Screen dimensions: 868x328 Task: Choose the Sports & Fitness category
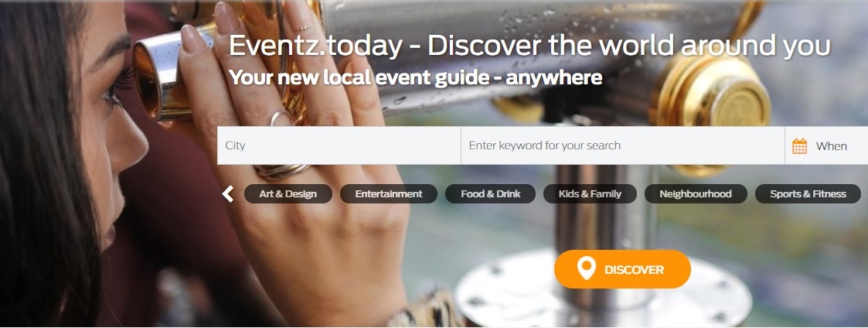808,194
